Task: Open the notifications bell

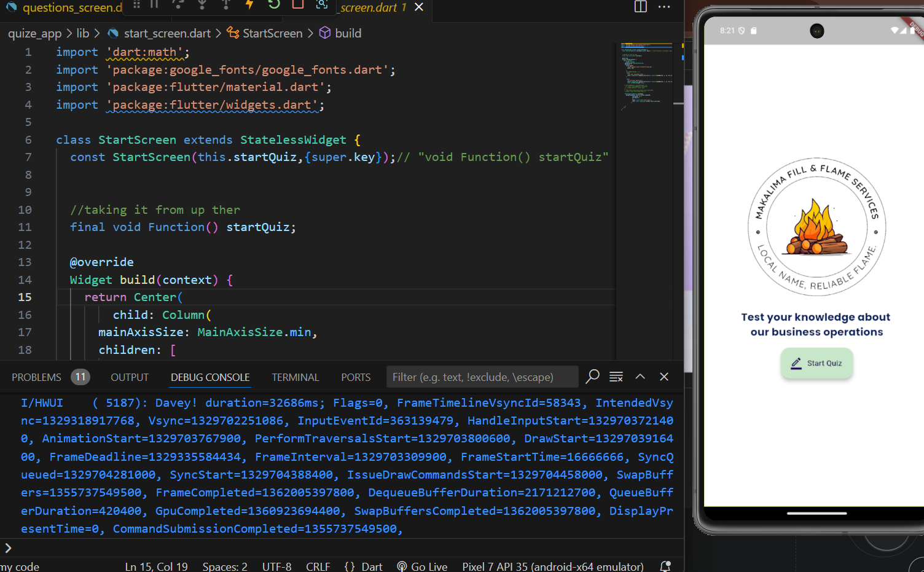Action: (x=665, y=566)
